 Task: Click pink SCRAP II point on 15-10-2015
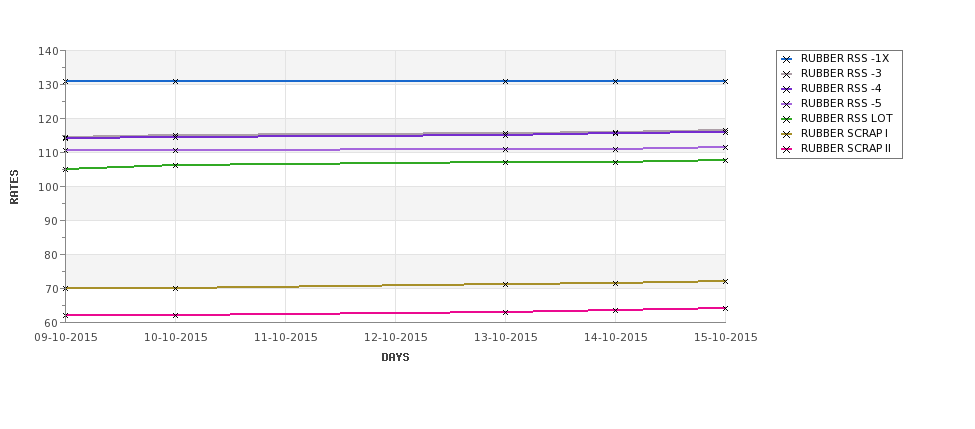tap(725, 308)
